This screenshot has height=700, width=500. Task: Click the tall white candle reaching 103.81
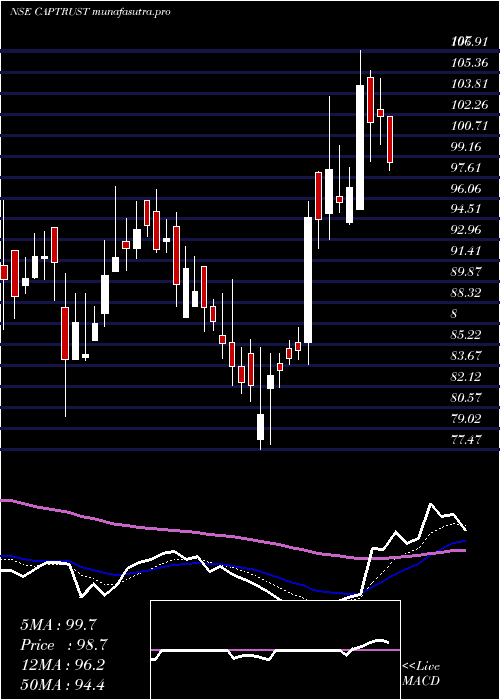[360, 147]
